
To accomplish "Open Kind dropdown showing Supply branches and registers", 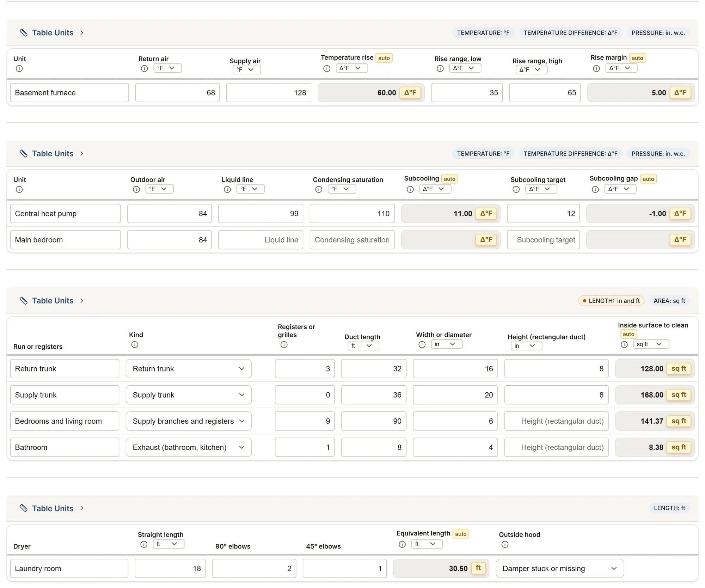I will tap(189, 421).
